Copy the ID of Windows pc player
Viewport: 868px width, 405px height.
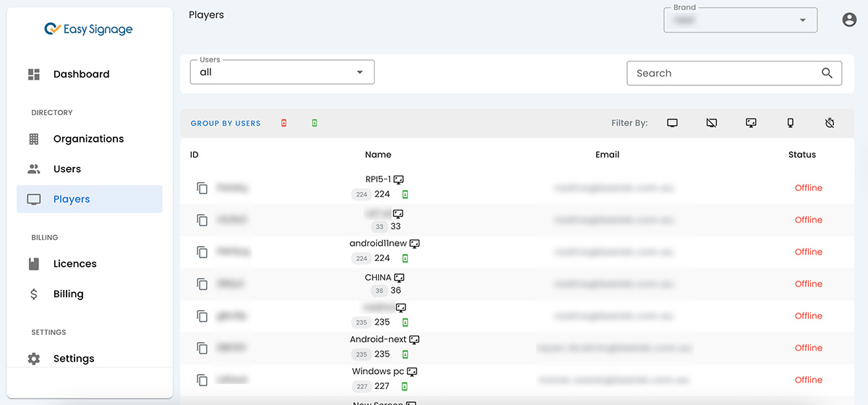pyautogui.click(x=203, y=380)
